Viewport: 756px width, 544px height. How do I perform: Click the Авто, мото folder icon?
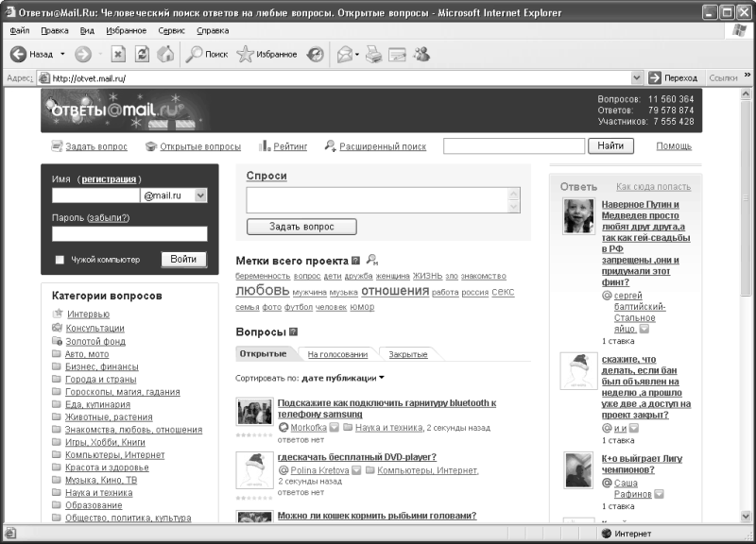tap(57, 353)
